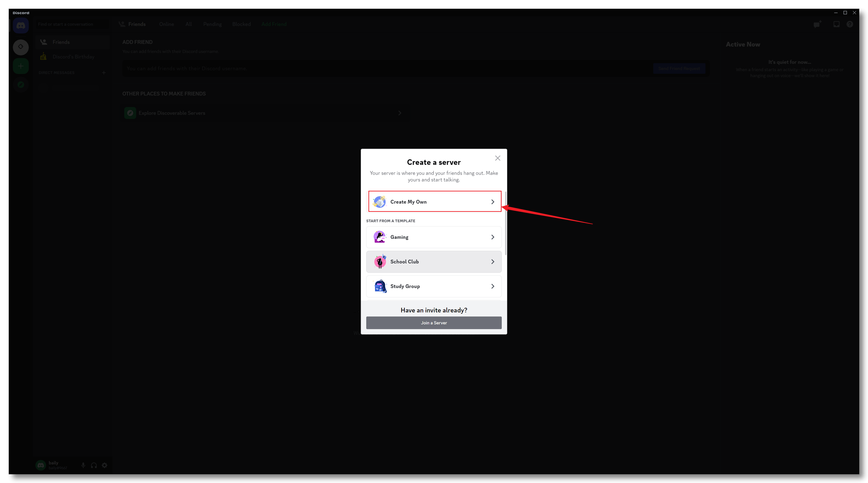The width and height of the screenshot is (868, 483).
Task: Click the Send Friend Request button
Action: coord(679,68)
